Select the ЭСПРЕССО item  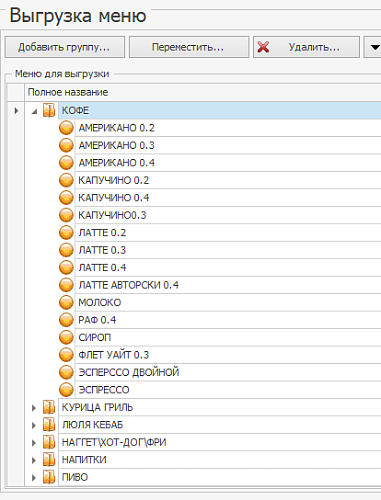click(x=228, y=390)
